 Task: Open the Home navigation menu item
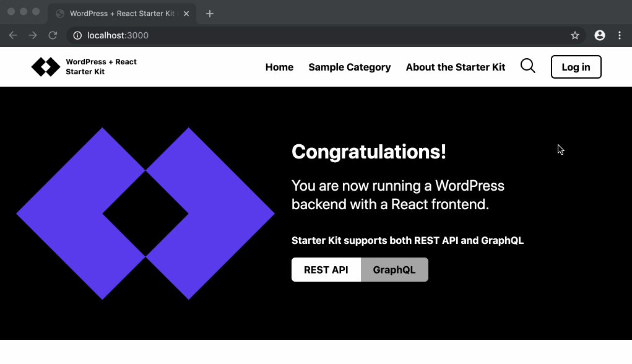[x=279, y=67]
